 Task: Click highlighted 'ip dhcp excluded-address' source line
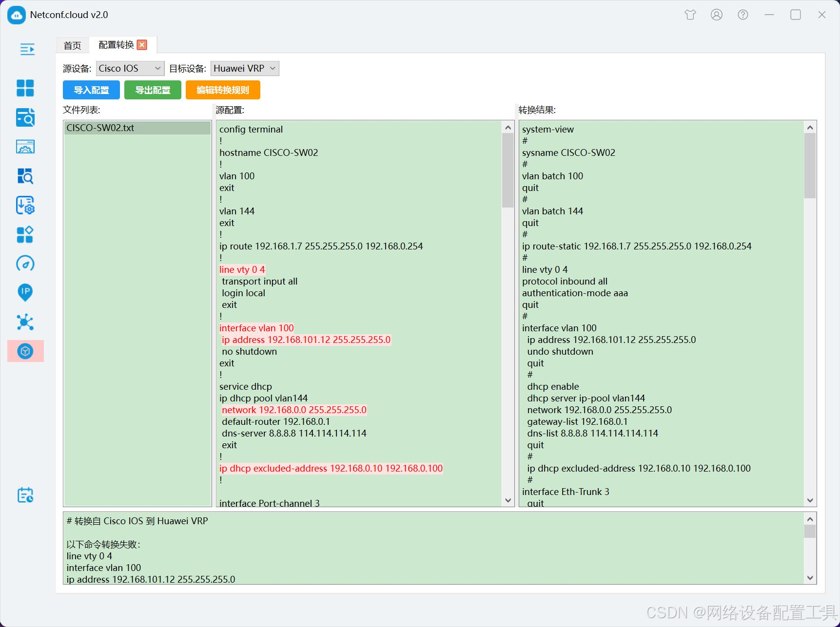(331, 468)
